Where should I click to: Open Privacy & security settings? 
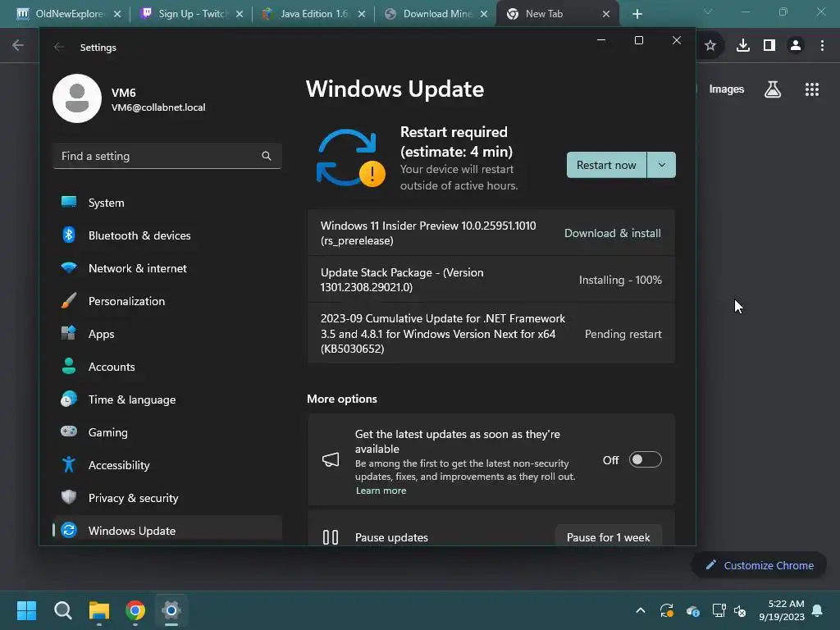point(167,498)
